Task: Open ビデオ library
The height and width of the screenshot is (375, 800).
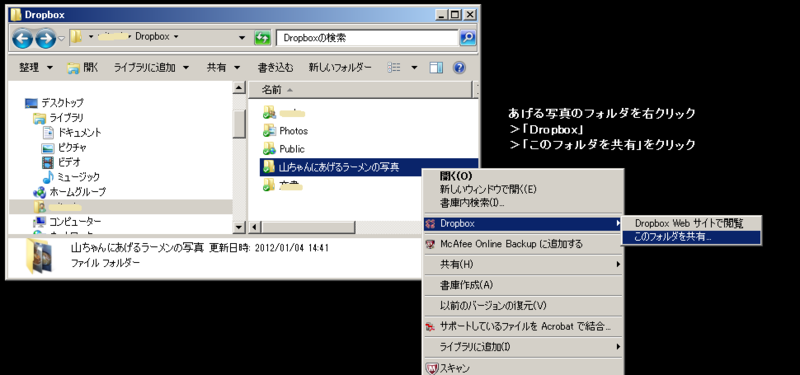Action: click(x=61, y=163)
